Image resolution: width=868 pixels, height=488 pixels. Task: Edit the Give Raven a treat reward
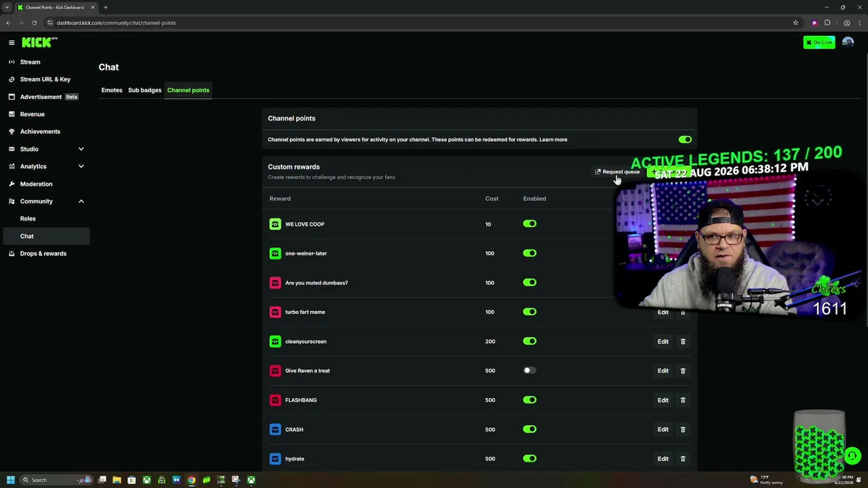click(x=663, y=371)
